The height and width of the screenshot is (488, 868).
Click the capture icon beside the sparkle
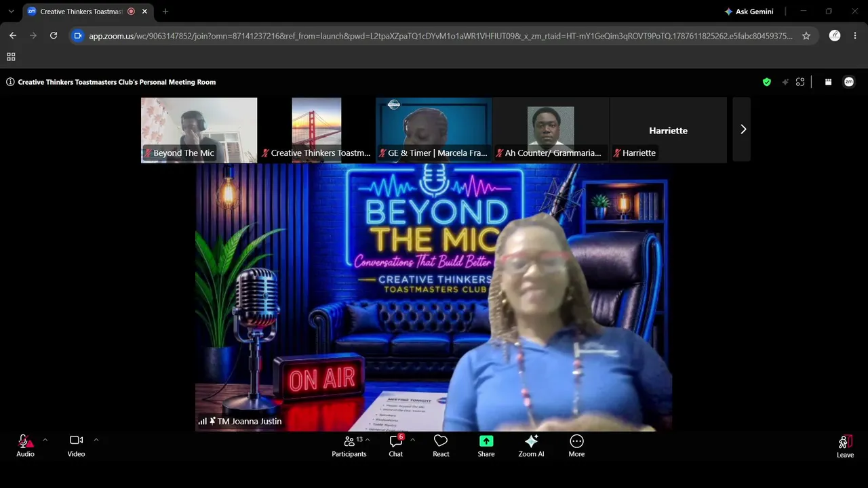click(800, 82)
